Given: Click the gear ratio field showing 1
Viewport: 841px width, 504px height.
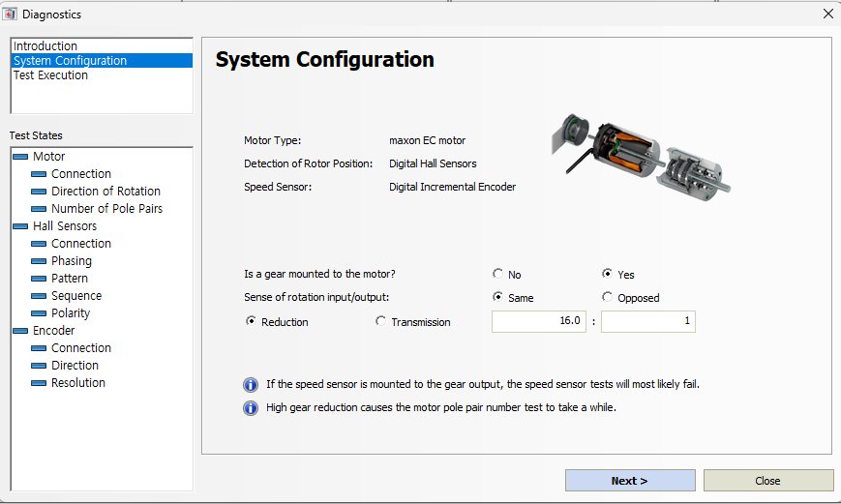Looking at the screenshot, I should (647, 321).
